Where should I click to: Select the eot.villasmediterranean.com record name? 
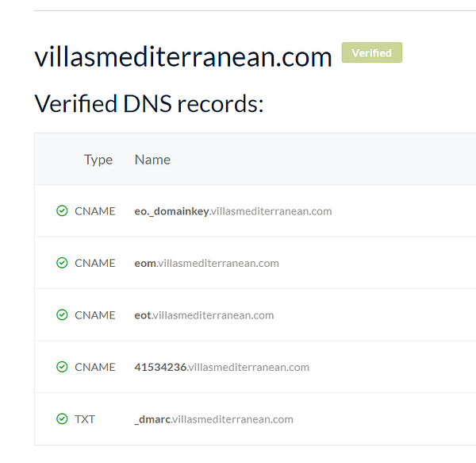click(x=204, y=315)
